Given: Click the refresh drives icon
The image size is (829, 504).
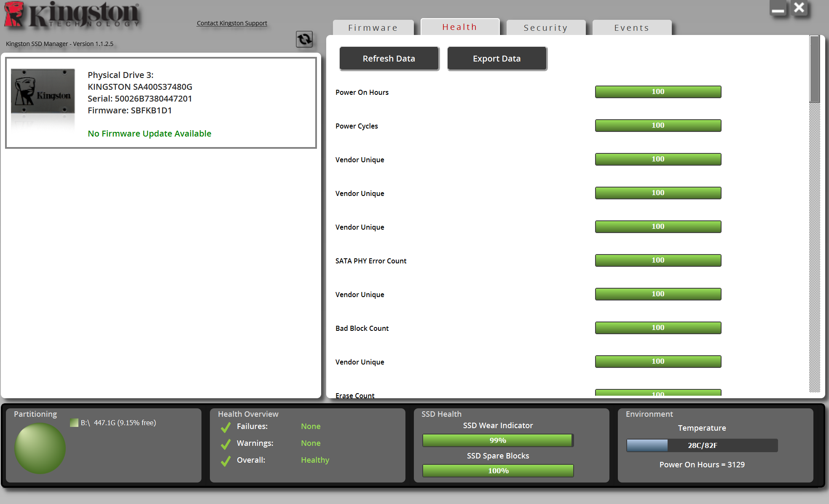Looking at the screenshot, I should click(304, 40).
